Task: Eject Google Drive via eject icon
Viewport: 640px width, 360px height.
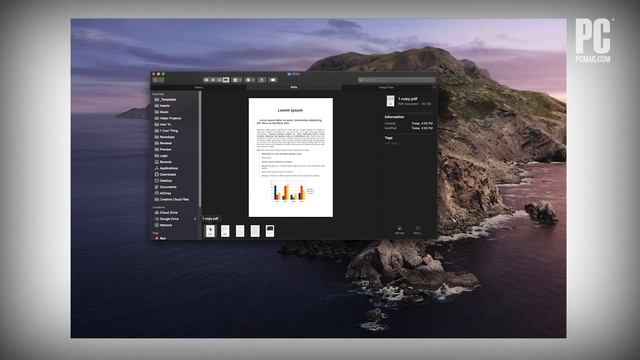Action: 195,219
